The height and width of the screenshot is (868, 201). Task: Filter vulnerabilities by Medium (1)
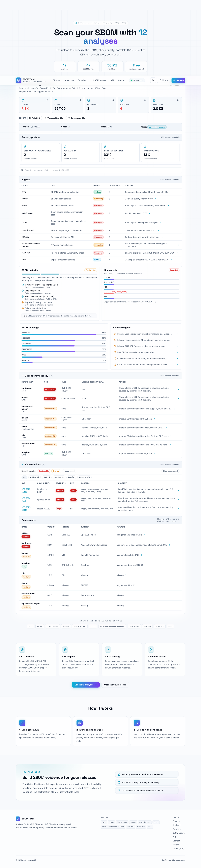coord(59,477)
